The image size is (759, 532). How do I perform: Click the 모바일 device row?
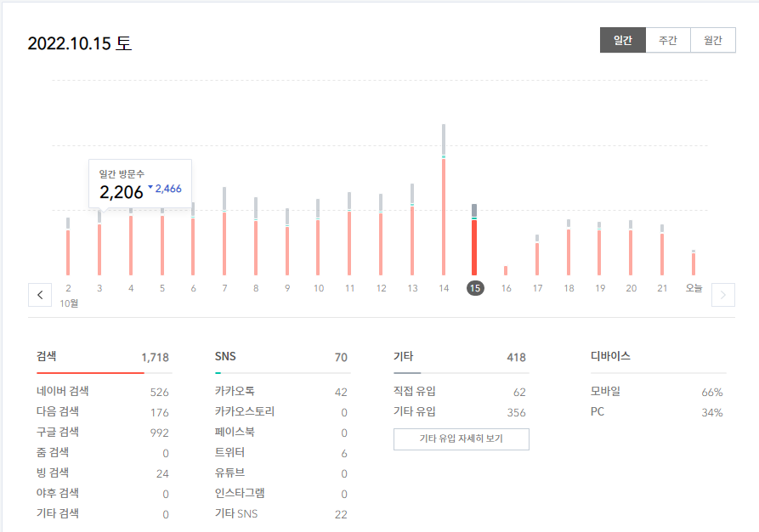pos(657,391)
